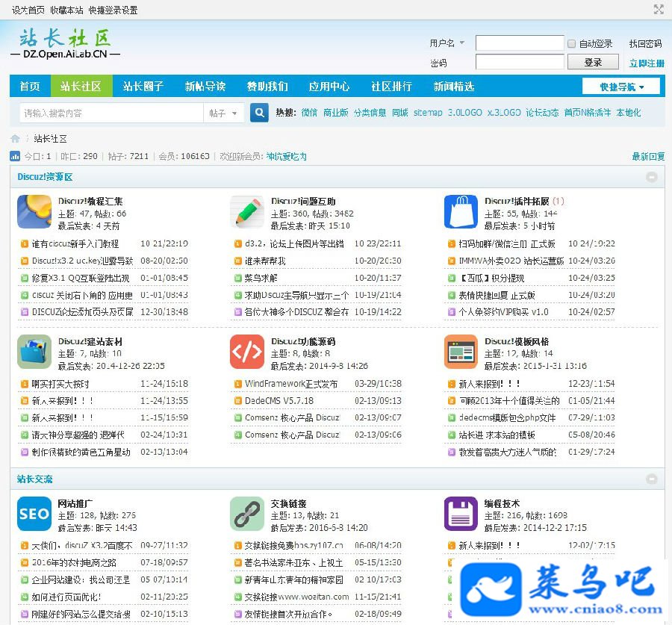Image resolution: width=672 pixels, height=625 pixels.
Task: Open the 帖子 search type dropdown
Action: pyautogui.click(x=224, y=114)
